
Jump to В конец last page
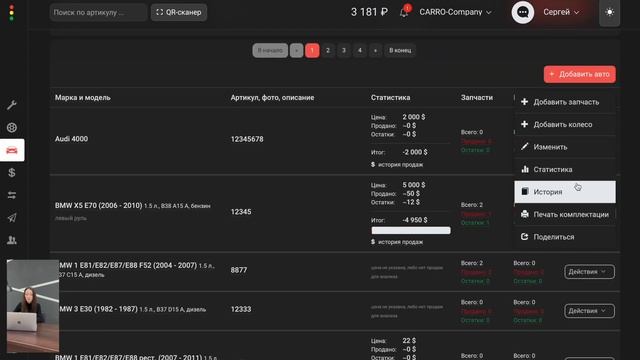(400, 50)
